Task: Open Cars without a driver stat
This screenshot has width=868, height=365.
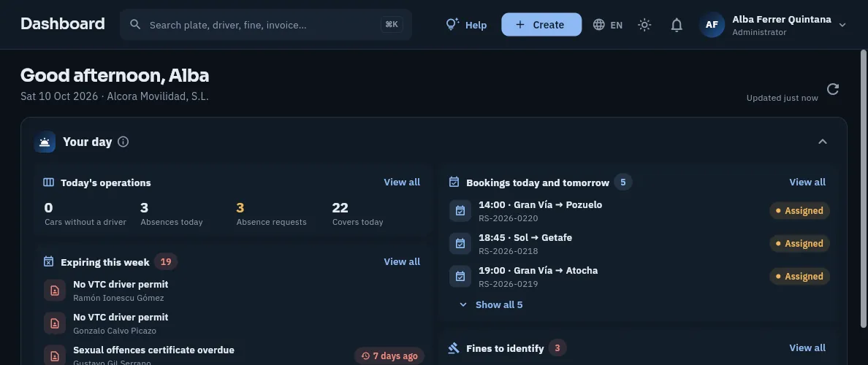Action: [85, 214]
